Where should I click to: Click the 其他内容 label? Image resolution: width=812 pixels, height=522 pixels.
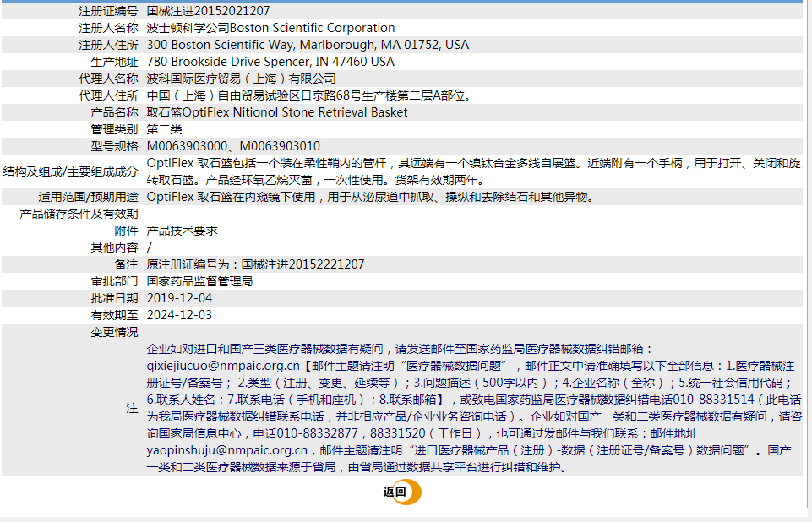(x=114, y=247)
